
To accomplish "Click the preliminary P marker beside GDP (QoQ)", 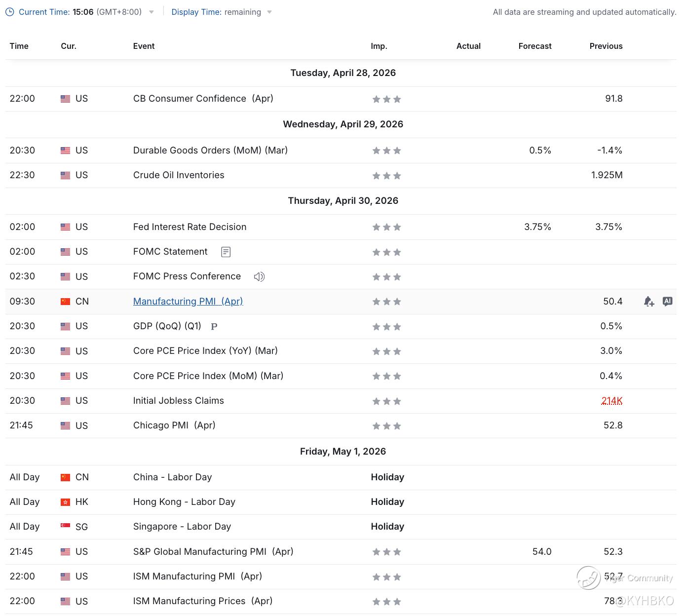I will (214, 327).
